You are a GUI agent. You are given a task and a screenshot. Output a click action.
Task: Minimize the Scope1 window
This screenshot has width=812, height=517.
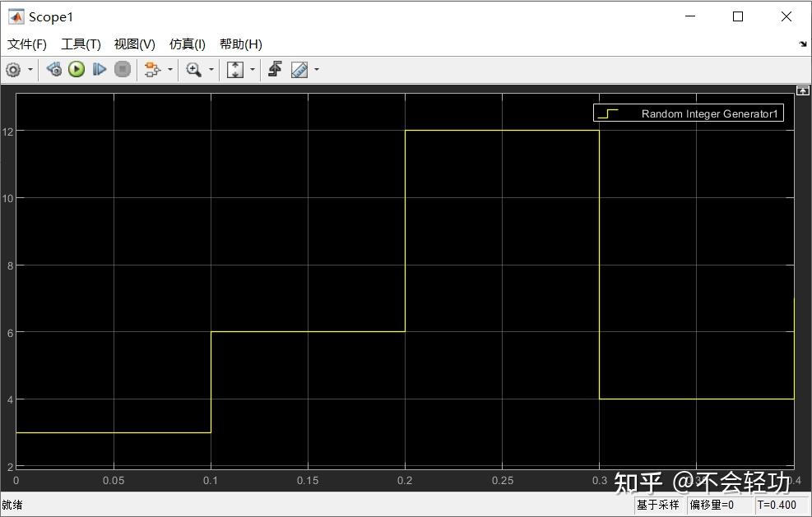click(x=690, y=16)
